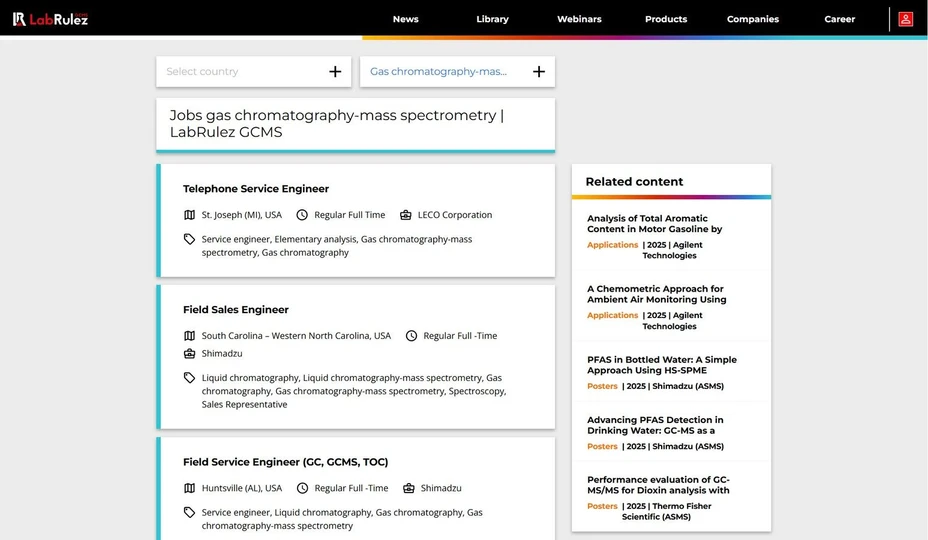928x540 pixels.
Task: Click LECO Corporation company text
Action: click(x=455, y=215)
